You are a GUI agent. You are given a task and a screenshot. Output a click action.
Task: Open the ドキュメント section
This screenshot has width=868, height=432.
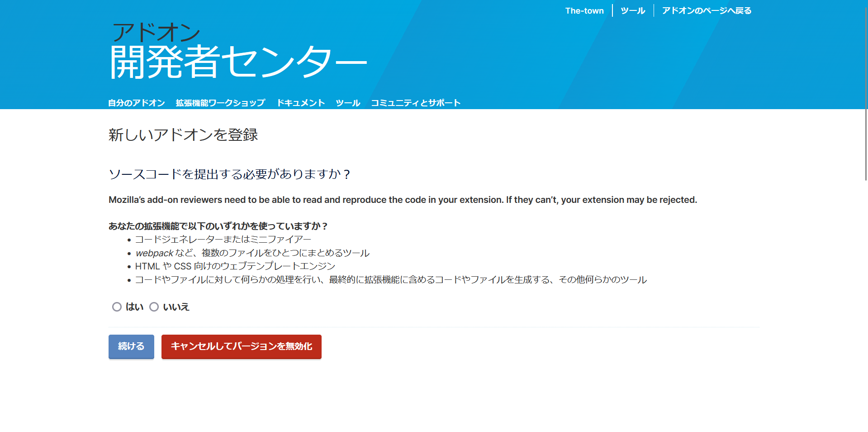tap(301, 102)
